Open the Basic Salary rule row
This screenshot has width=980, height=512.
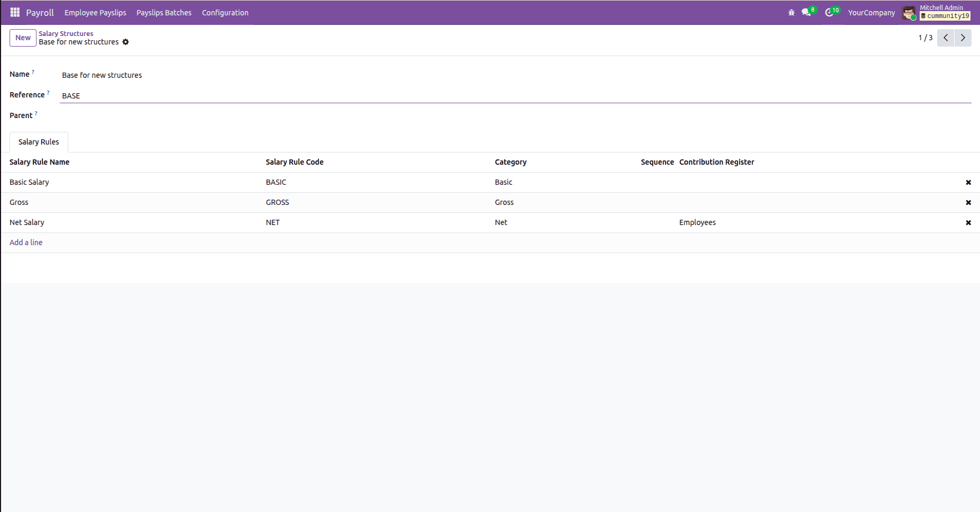click(490, 182)
